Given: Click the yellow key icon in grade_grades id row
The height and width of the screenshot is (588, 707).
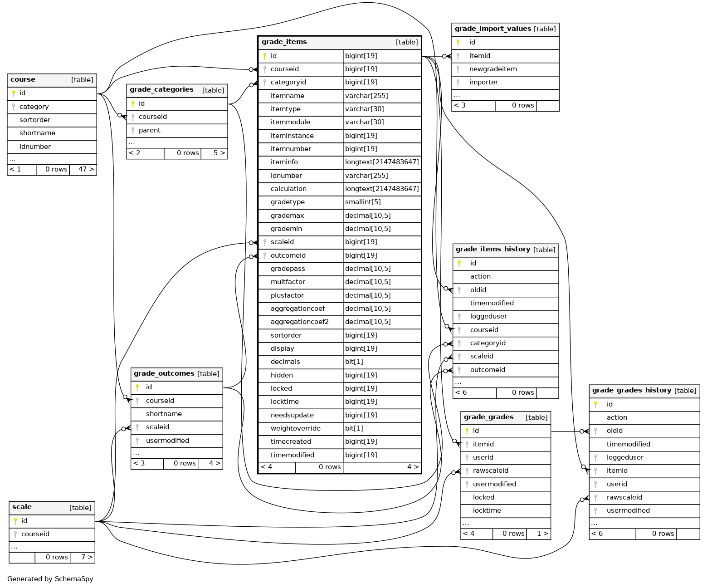Looking at the screenshot, I should (x=467, y=431).
